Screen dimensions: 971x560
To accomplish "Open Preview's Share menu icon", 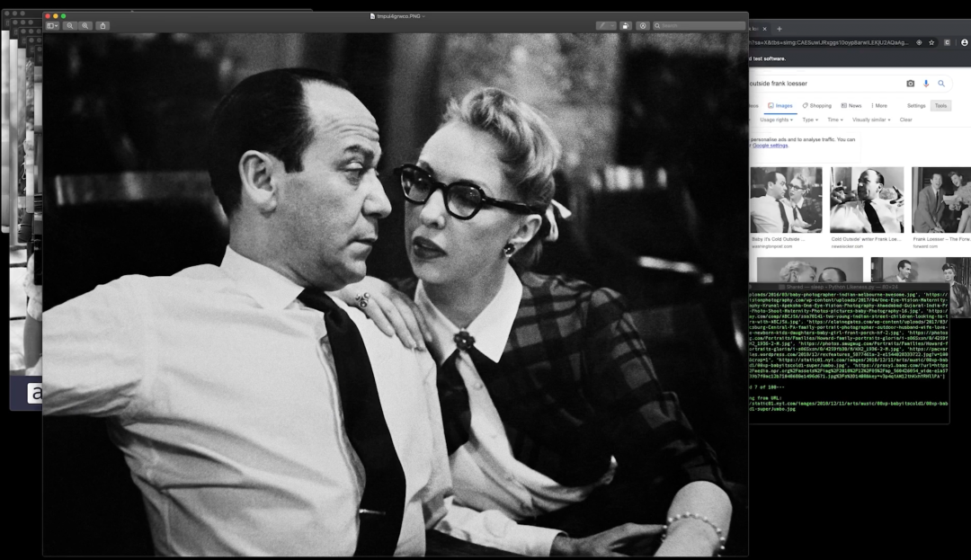I will click(102, 26).
